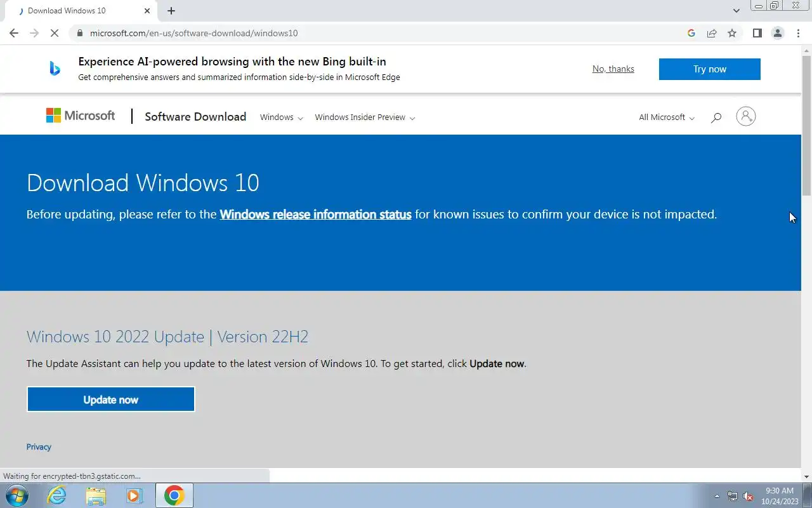Image resolution: width=812 pixels, height=508 pixels.
Task: Click the Chrome taskbar button
Action: [x=174, y=495]
